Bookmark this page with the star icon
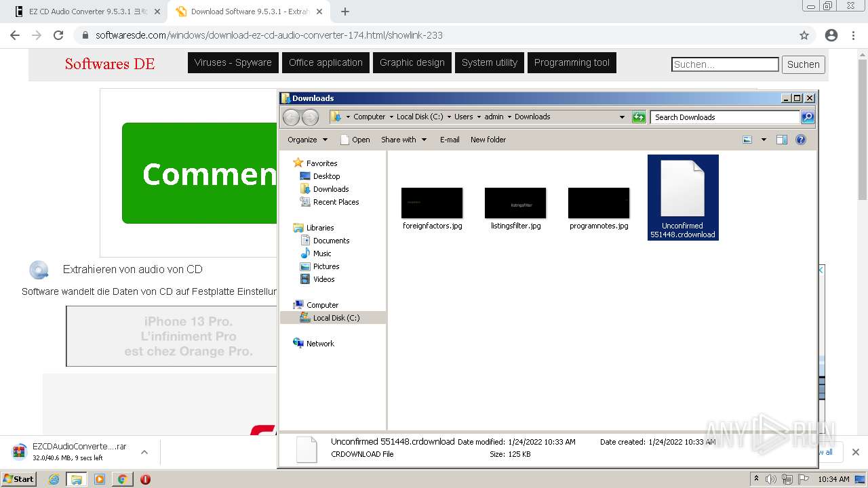The height and width of the screenshot is (488, 868). [x=804, y=35]
